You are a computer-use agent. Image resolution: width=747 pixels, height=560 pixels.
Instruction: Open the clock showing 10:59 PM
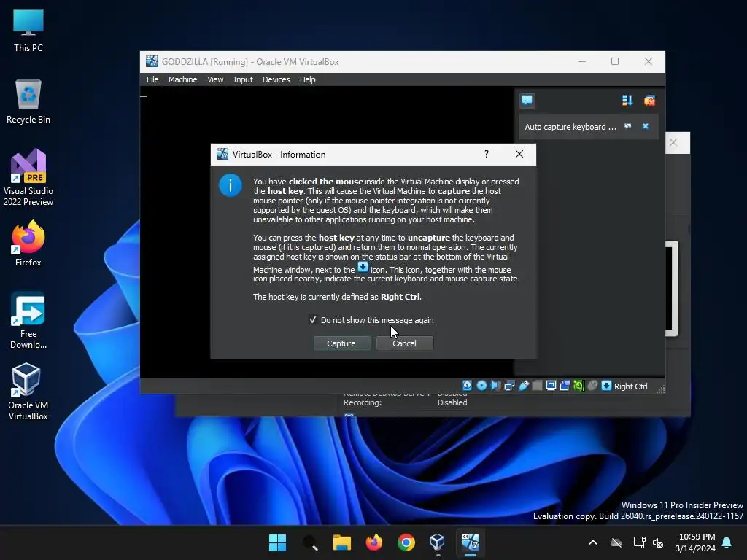[x=695, y=542]
